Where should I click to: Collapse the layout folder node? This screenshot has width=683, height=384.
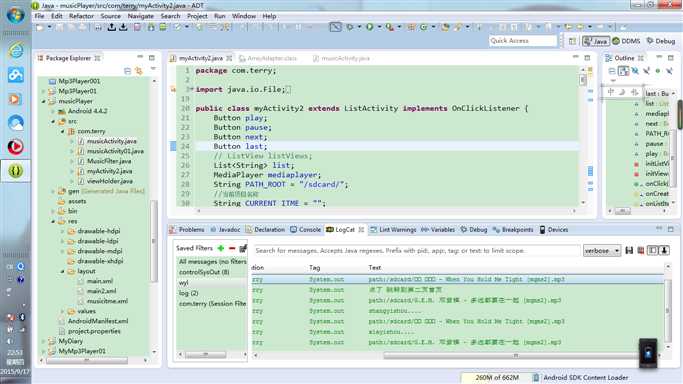pyautogui.click(x=63, y=271)
